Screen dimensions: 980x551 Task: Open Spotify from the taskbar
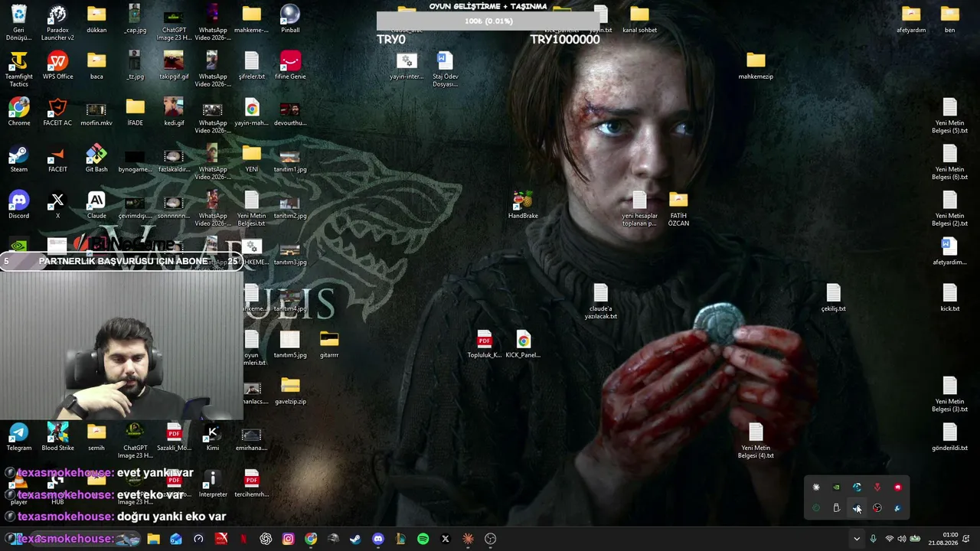pos(423,539)
